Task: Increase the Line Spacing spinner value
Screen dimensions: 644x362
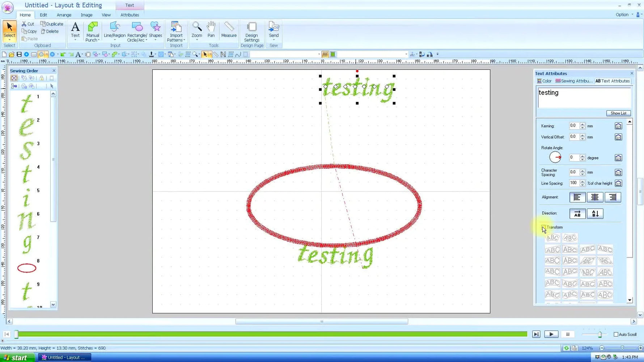Action: pyautogui.click(x=582, y=182)
